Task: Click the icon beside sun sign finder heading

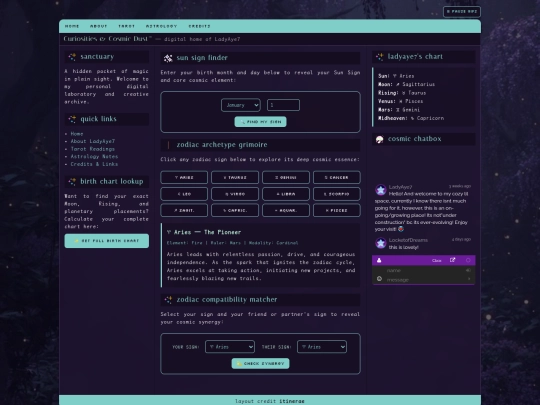Action: (x=168, y=58)
